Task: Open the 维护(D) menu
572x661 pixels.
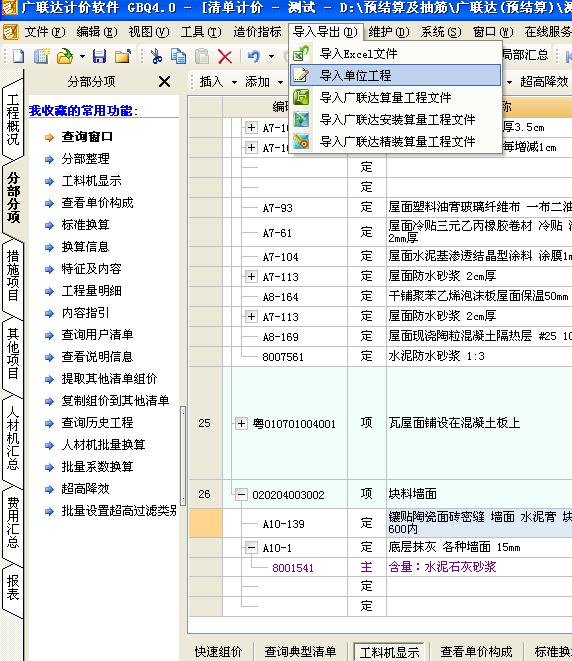Action: point(389,32)
